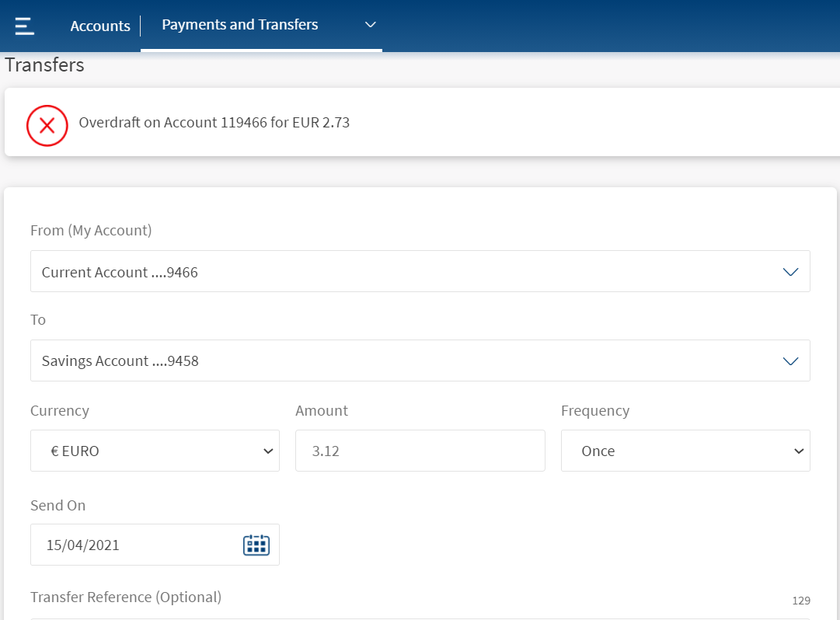Click the red error X icon
The height and width of the screenshot is (620, 840).
[x=47, y=125]
